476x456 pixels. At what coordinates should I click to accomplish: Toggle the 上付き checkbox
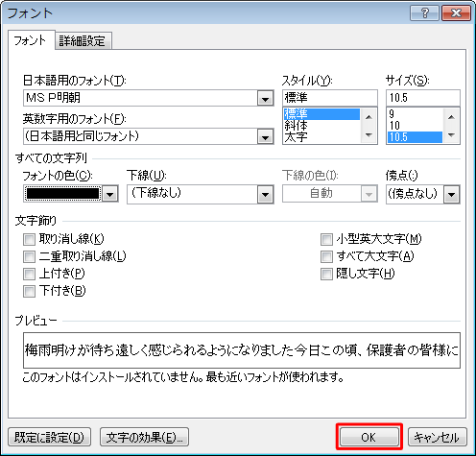[29, 274]
